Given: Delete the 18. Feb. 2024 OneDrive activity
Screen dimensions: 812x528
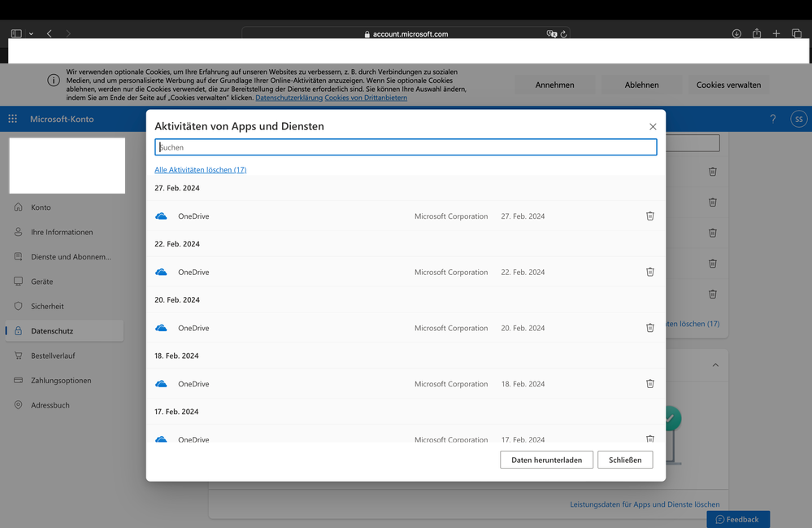Looking at the screenshot, I should (x=650, y=384).
